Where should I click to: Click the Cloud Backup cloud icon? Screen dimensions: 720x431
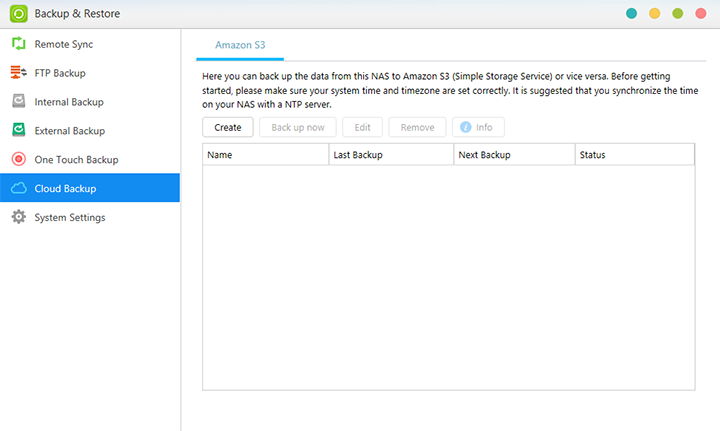pos(18,188)
